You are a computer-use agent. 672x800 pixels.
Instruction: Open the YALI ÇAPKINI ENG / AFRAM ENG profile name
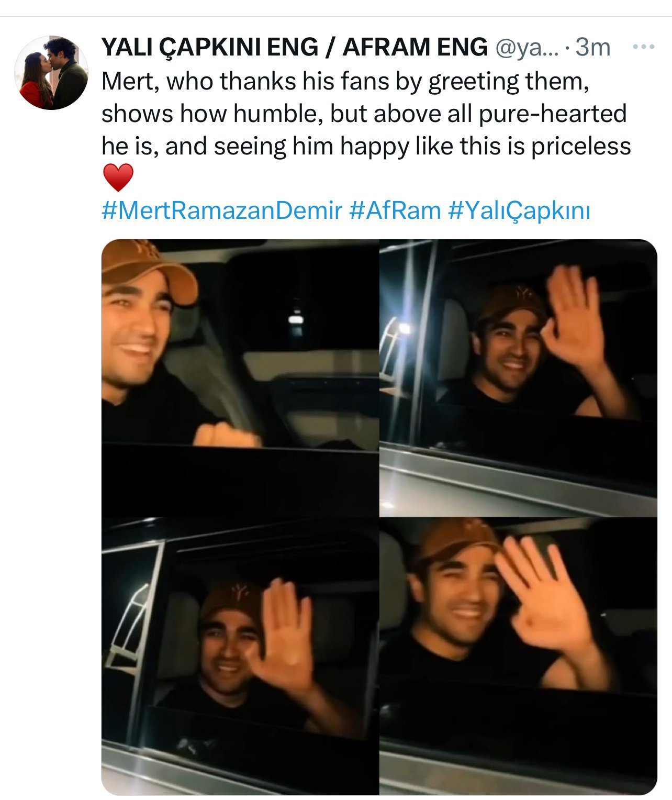[294, 48]
